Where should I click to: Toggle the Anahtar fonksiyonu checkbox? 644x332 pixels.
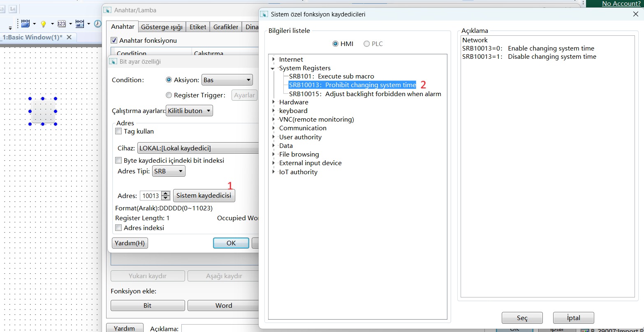[114, 41]
